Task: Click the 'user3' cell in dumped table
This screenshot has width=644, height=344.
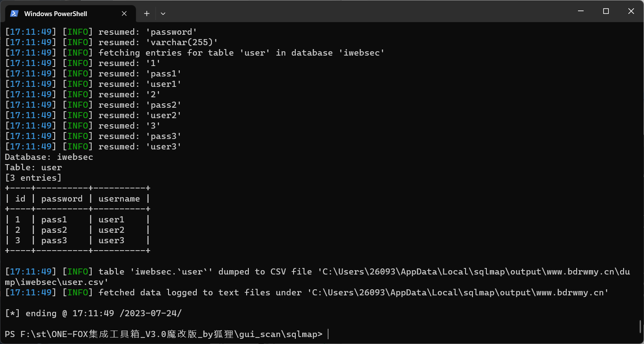Action: click(112, 240)
